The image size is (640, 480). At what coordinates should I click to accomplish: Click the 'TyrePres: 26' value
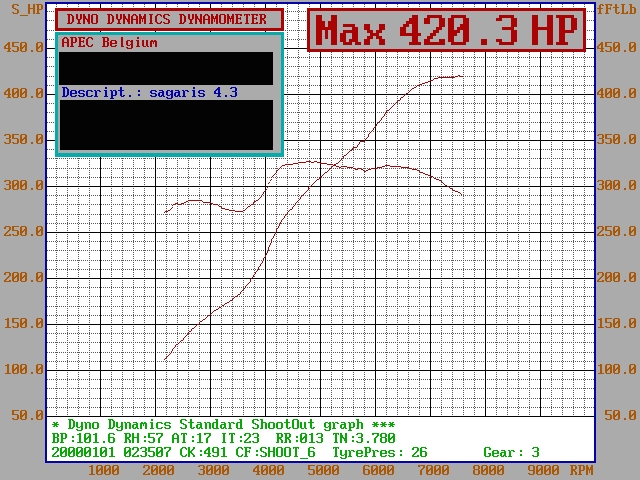(380, 453)
